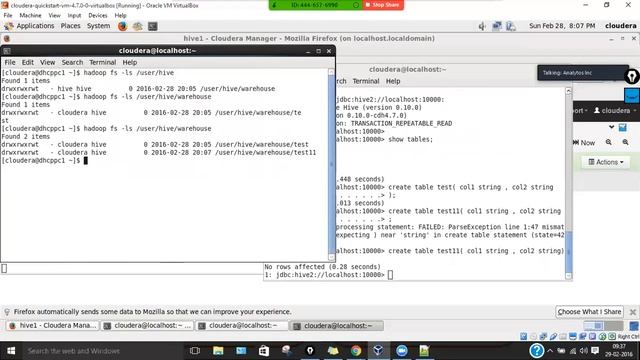This screenshot has width=640, height=360.
Task: Open the cloudera user dropdown
Action: [x=615, y=111]
